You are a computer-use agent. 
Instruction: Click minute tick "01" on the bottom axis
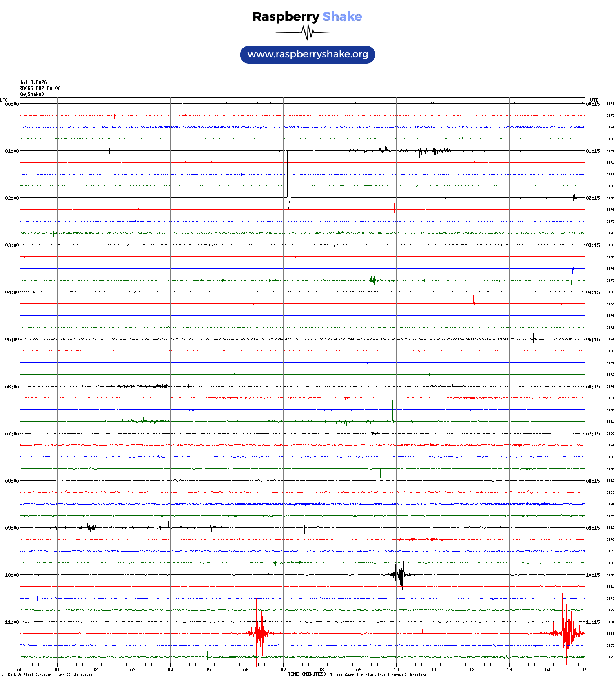click(x=57, y=670)
